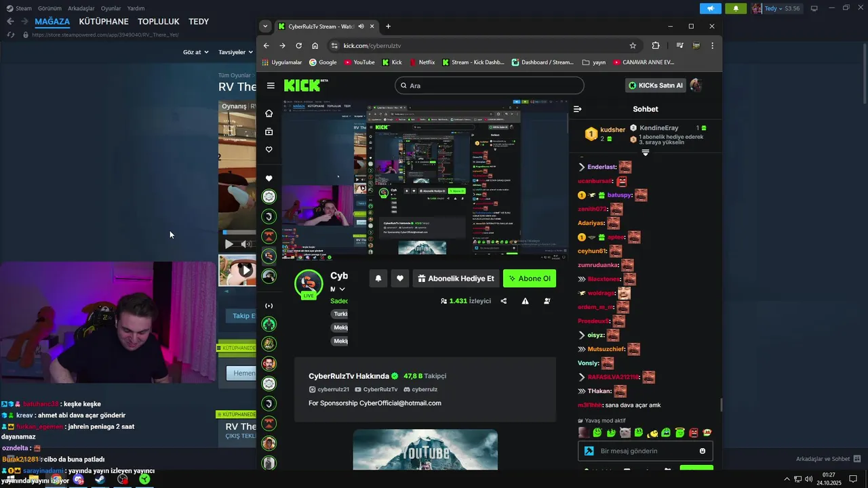Select the cat emote in quick emotes

[625, 432]
